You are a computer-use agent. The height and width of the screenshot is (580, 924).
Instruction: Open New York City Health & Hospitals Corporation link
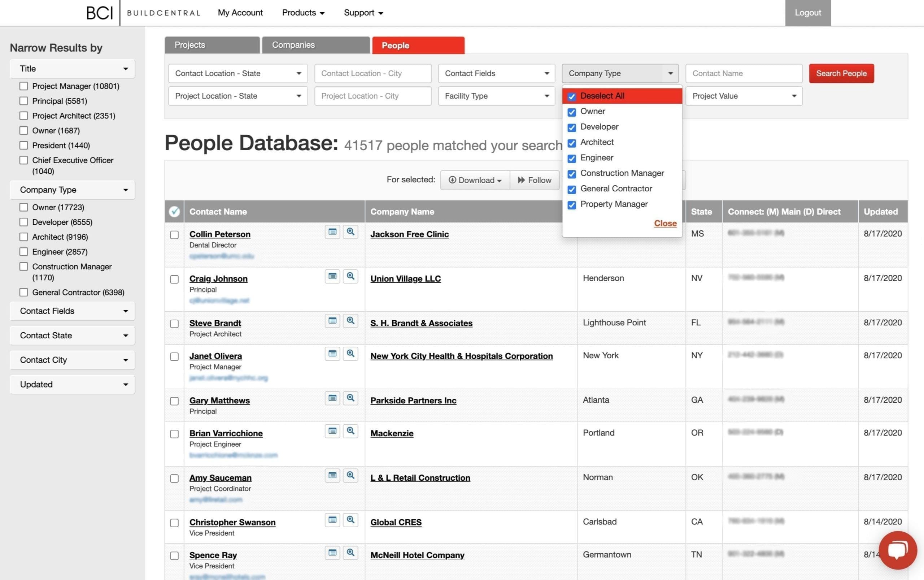pyautogui.click(x=462, y=356)
